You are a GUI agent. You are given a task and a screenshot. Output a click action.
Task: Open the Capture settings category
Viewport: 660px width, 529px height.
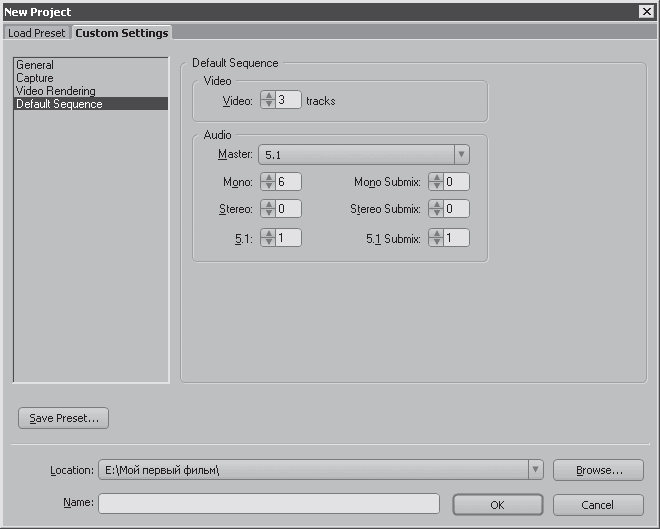click(x=91, y=78)
